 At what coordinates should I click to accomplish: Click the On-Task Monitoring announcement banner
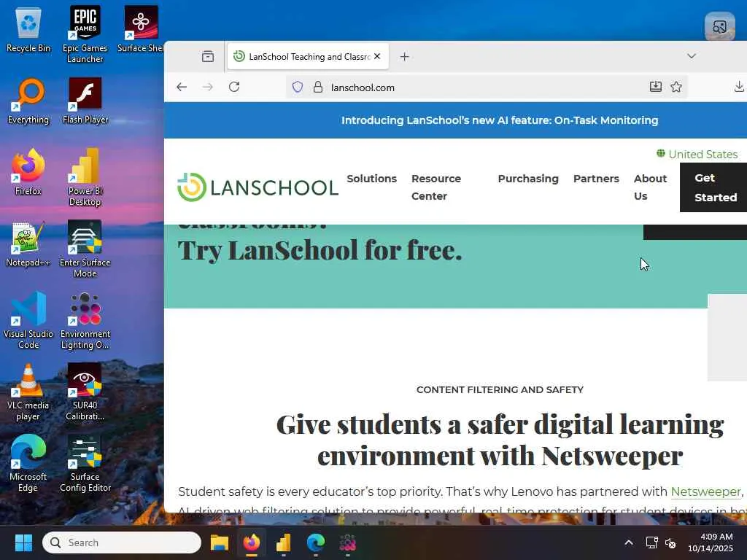coord(500,120)
